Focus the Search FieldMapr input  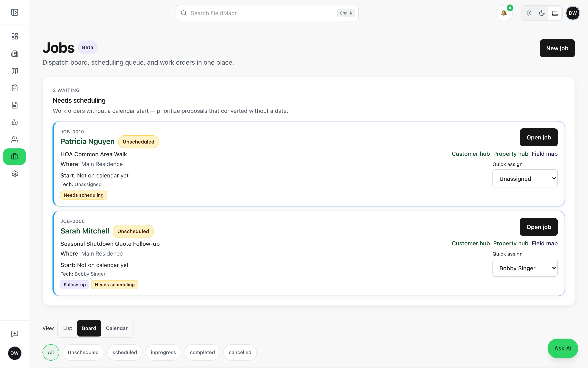267,13
